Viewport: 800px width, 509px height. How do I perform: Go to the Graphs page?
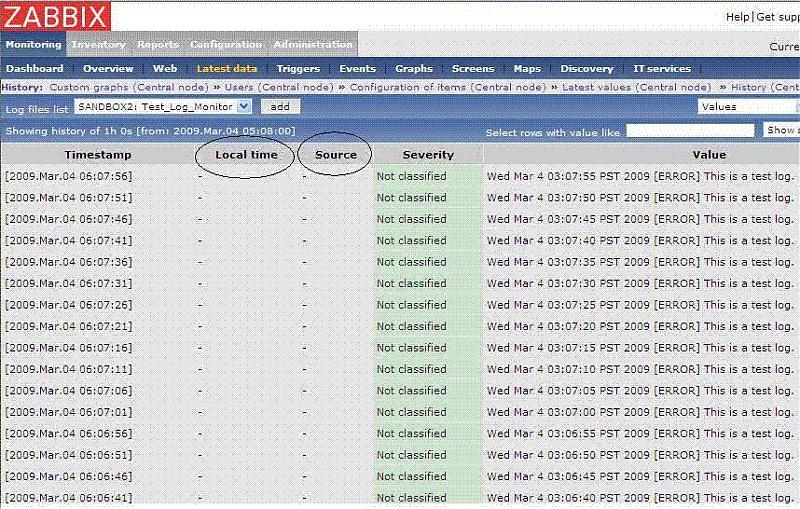click(414, 68)
